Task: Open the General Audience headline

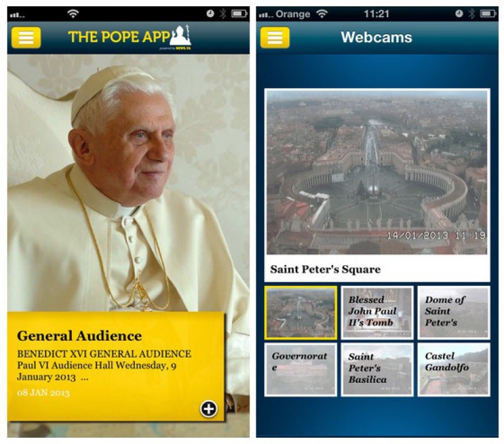Action: pos(79,336)
